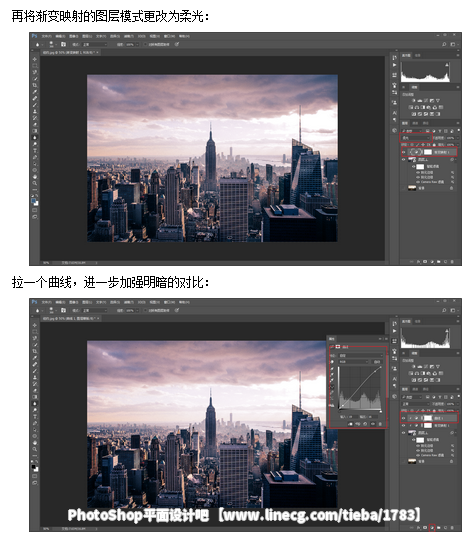The height and width of the screenshot is (534, 476).
Task: Hide Gradient Map layer in upper Layers panel
Action: 404,152
